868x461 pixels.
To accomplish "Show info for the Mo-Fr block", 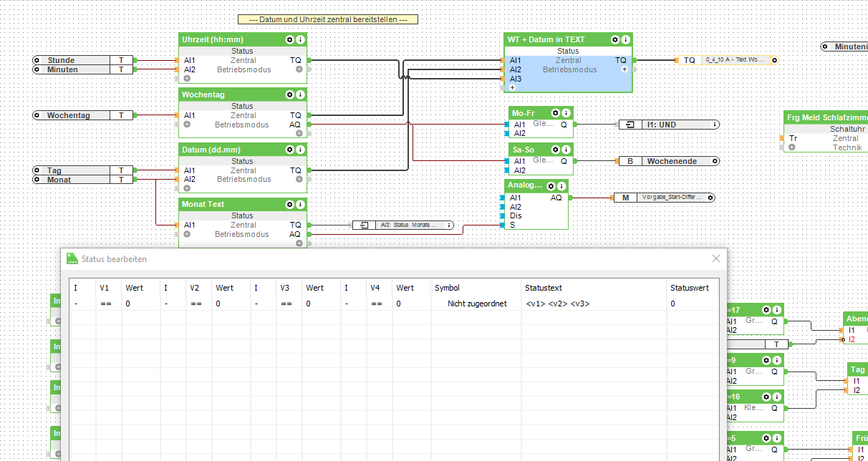I will click(x=566, y=113).
